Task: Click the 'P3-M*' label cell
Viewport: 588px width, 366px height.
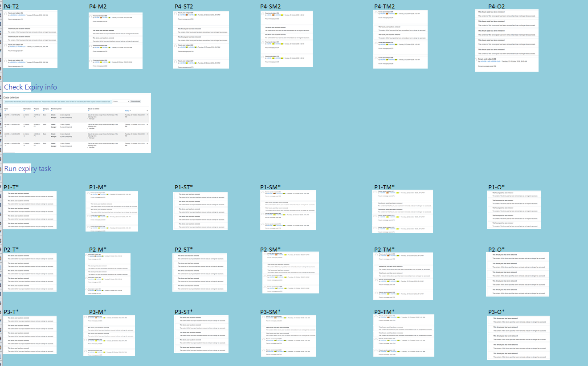Action: (98, 312)
